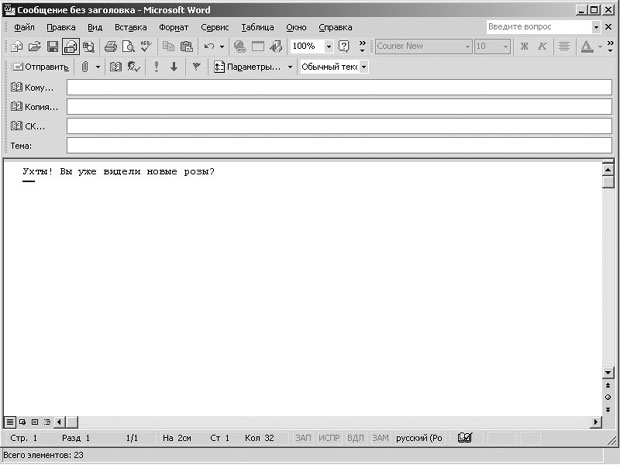Open the Таблица menu

click(257, 27)
